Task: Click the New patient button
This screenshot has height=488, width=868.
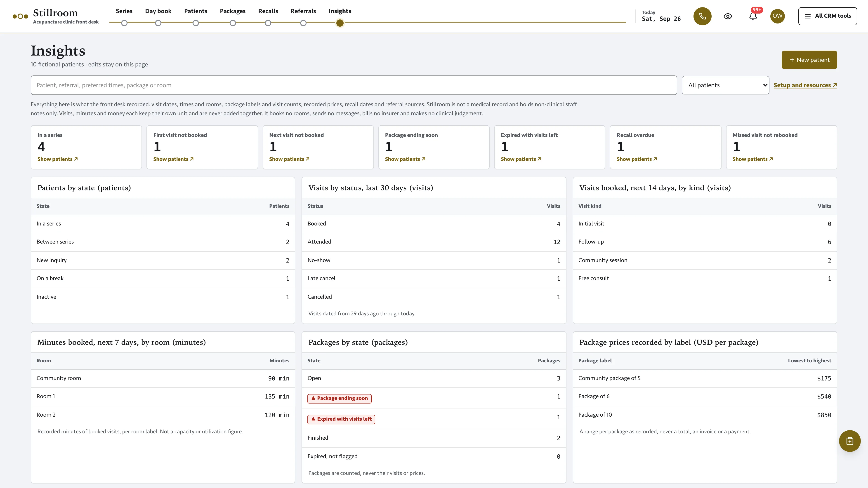Action: (x=809, y=60)
